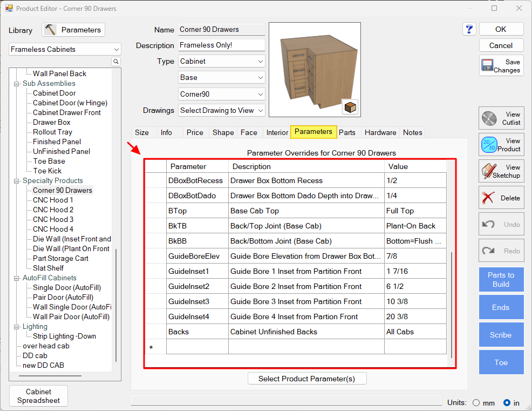This screenshot has width=532, height=411.
Task: Click the library search magnifier icon
Action: 115,62
